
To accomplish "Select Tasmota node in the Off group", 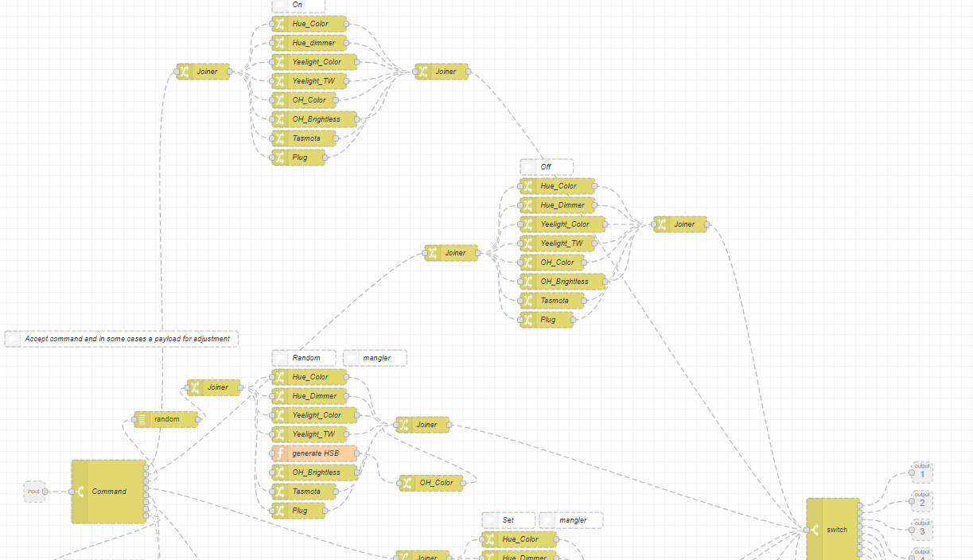I will [551, 301].
